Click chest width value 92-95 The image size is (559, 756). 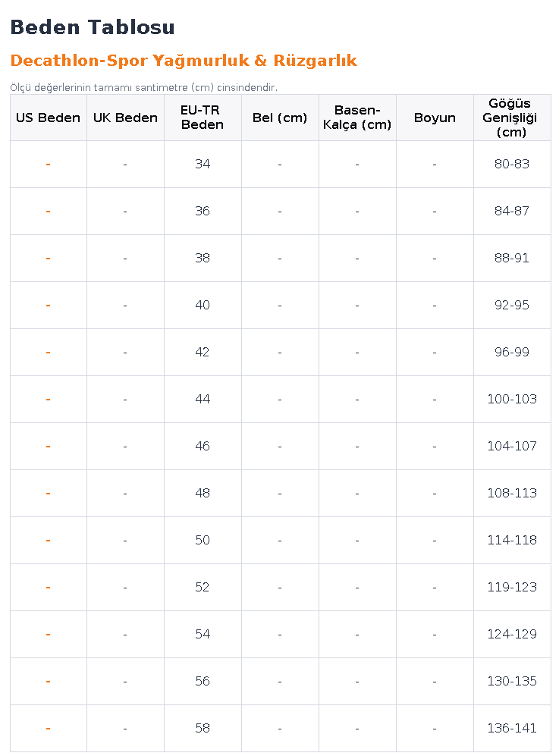pyautogui.click(x=512, y=305)
